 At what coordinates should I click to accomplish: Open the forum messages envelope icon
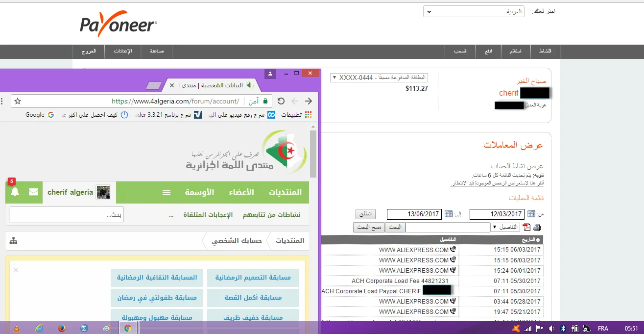tap(33, 192)
